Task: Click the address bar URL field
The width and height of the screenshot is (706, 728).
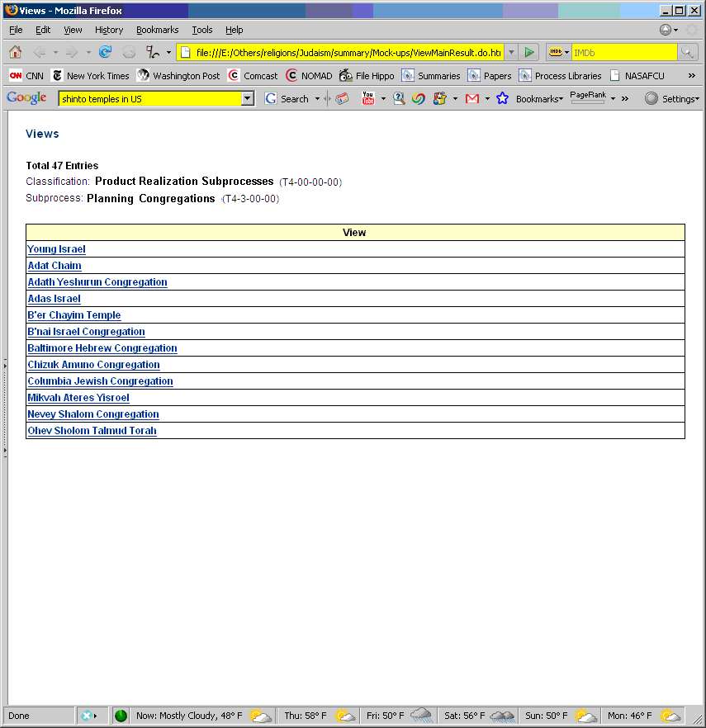Action: pyautogui.click(x=348, y=53)
